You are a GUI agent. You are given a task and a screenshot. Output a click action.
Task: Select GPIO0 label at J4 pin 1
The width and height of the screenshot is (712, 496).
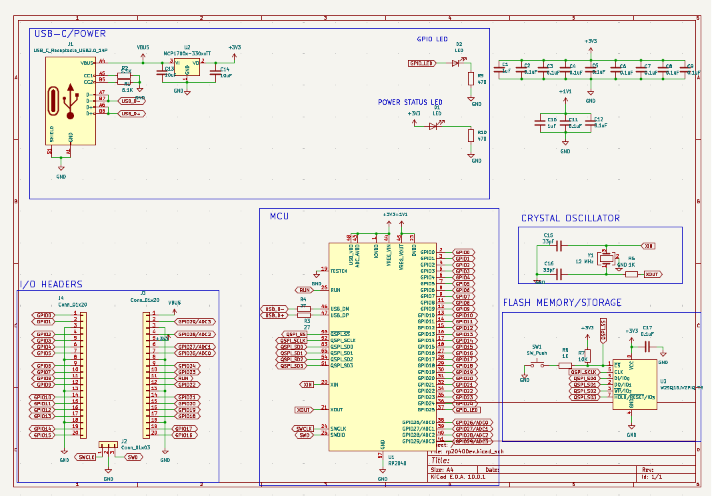[44, 315]
